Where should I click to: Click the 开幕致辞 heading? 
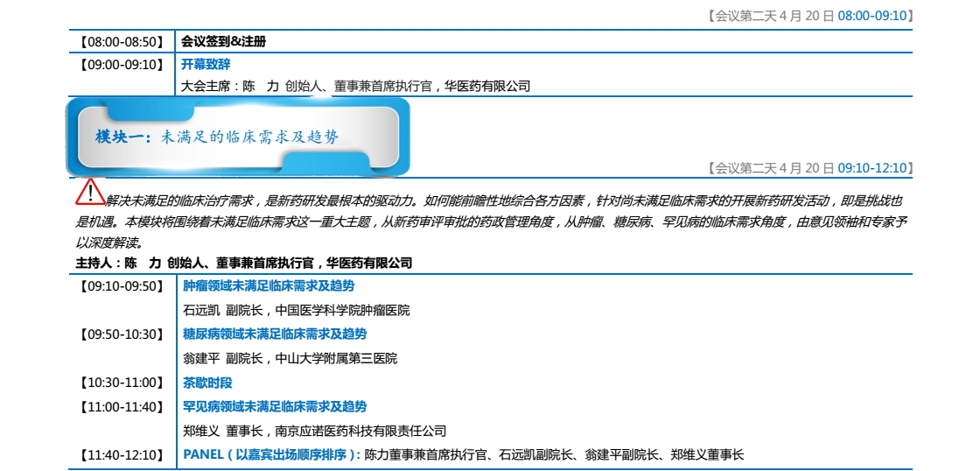206,64
